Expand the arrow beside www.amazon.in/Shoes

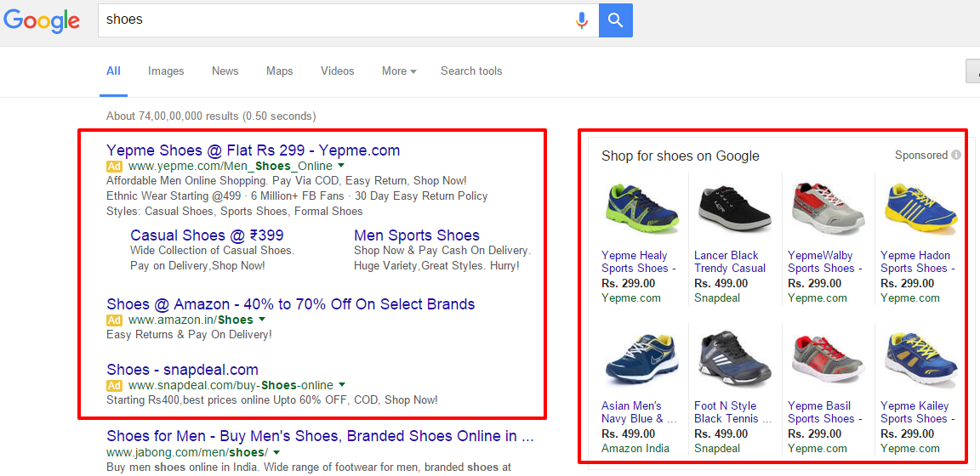262,320
